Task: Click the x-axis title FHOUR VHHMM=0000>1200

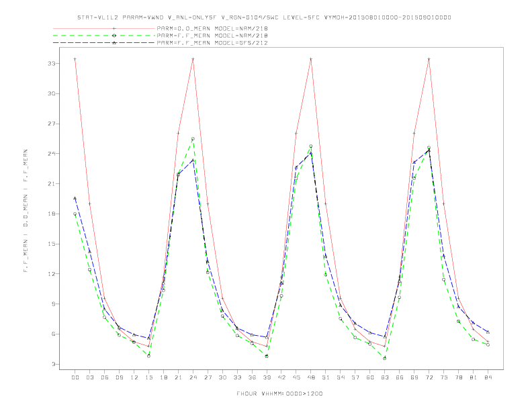Action: coord(279,394)
